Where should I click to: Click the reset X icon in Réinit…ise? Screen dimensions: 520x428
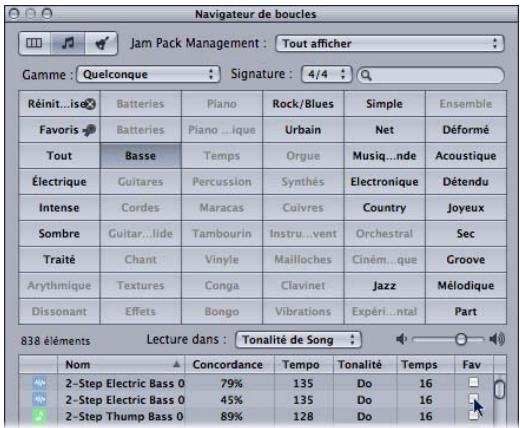point(90,104)
